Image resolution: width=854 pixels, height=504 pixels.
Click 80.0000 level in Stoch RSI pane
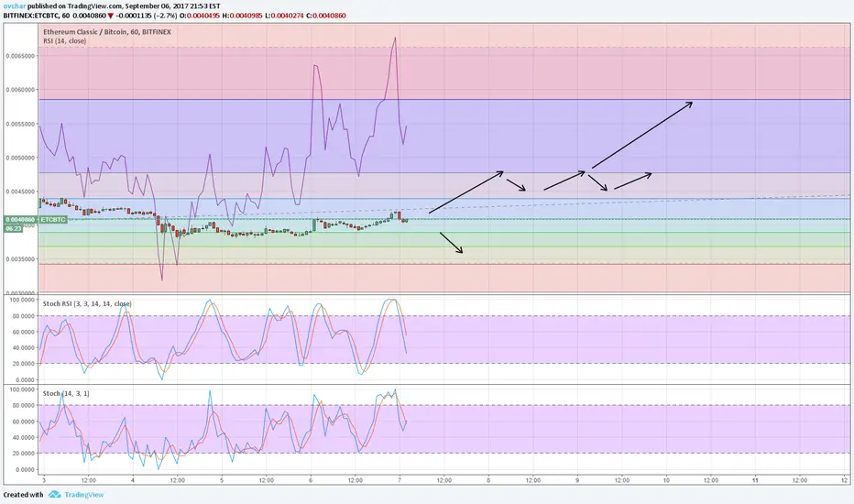[23, 316]
